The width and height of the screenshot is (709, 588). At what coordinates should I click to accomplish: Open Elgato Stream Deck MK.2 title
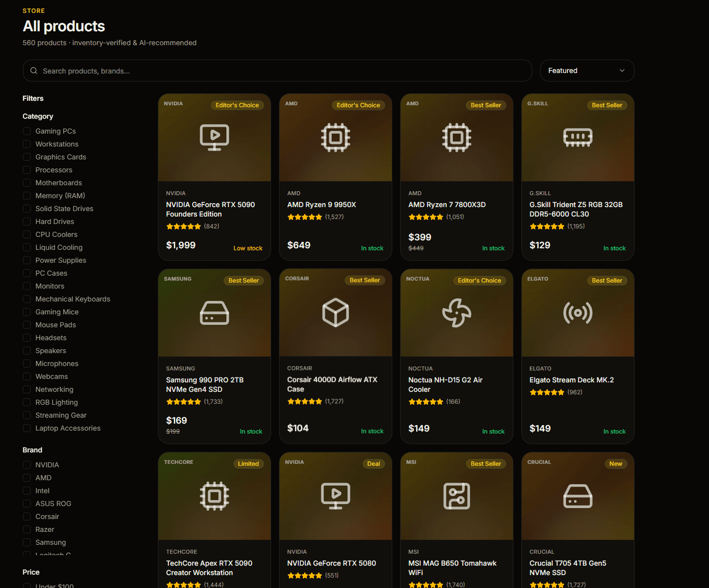pyautogui.click(x=571, y=380)
